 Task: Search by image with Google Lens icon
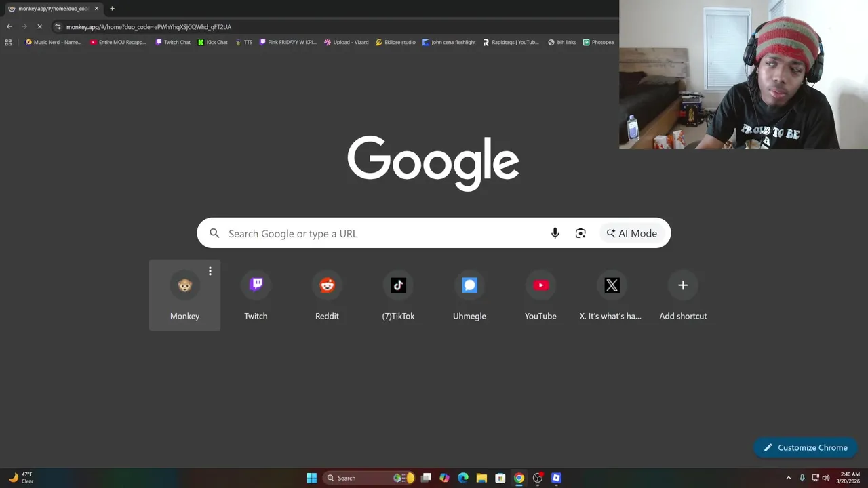tap(580, 233)
